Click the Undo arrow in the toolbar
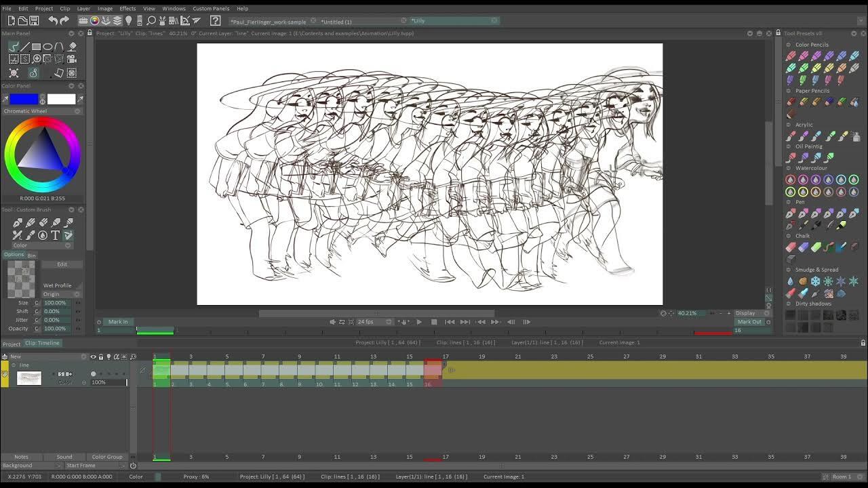 coord(53,21)
